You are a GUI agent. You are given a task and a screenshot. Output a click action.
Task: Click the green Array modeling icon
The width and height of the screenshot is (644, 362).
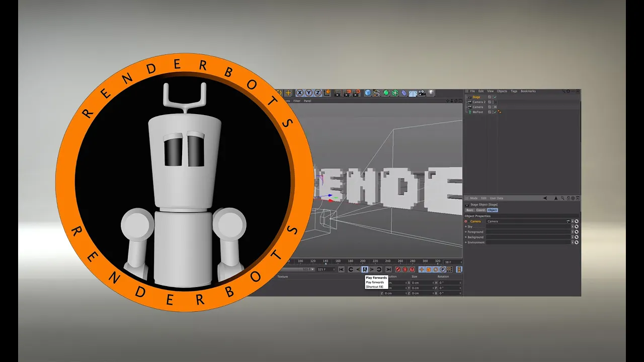point(395,93)
